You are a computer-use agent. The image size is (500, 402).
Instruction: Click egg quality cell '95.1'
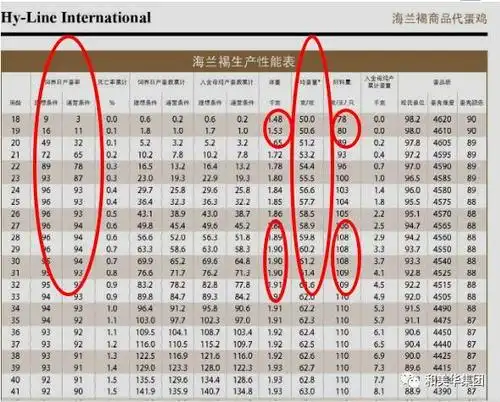(412, 214)
